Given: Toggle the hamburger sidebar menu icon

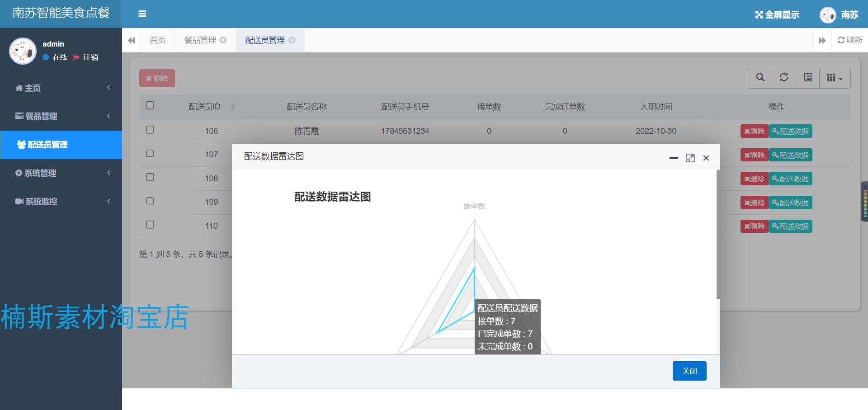Looking at the screenshot, I should pos(142,14).
